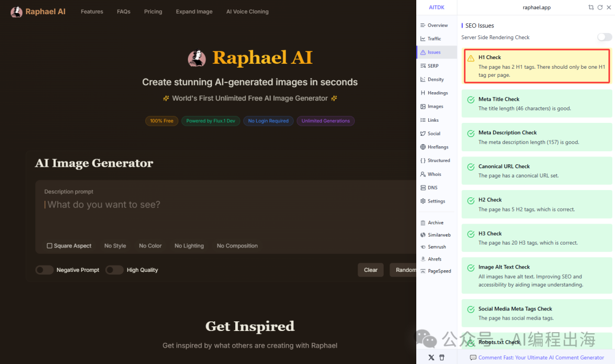
Task: Open the No Style dropdown
Action: 115,246
